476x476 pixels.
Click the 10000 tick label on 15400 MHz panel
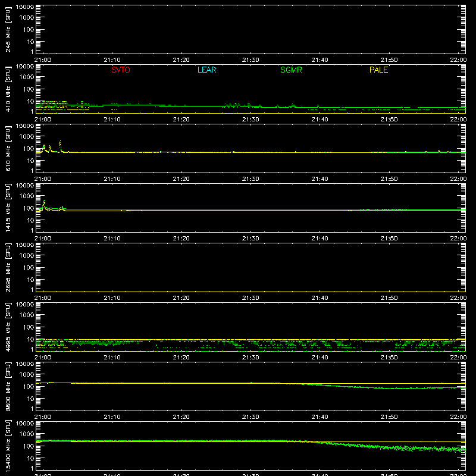point(25,424)
